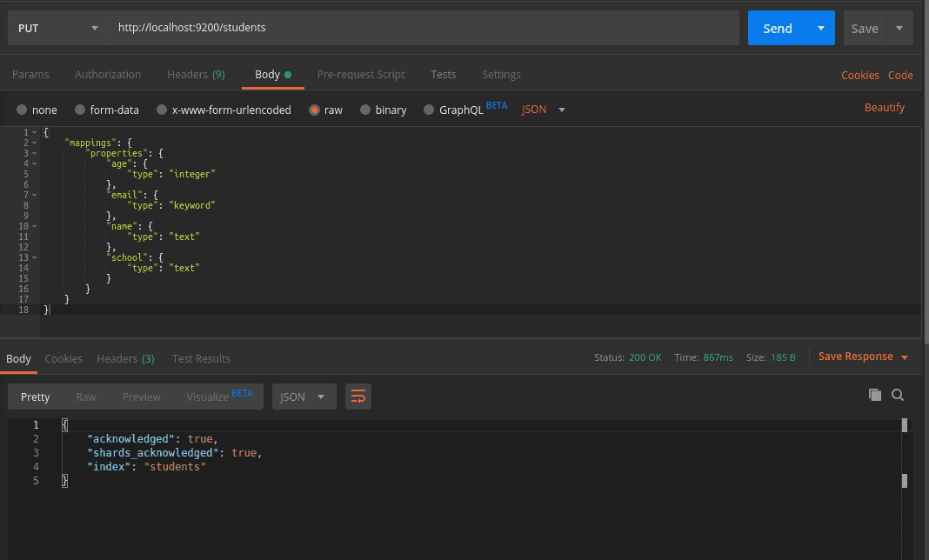Select the form-data radio option
The width and height of the screenshot is (929, 560).
80,110
